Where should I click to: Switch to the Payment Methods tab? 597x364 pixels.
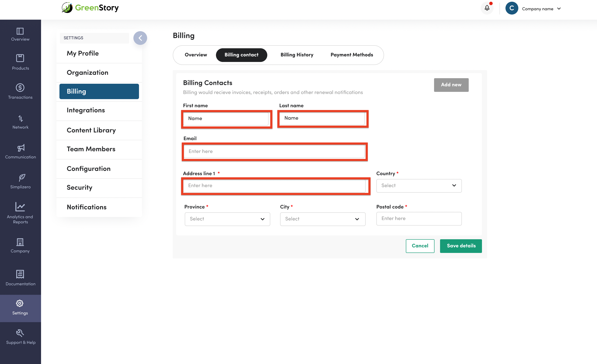[352, 55]
